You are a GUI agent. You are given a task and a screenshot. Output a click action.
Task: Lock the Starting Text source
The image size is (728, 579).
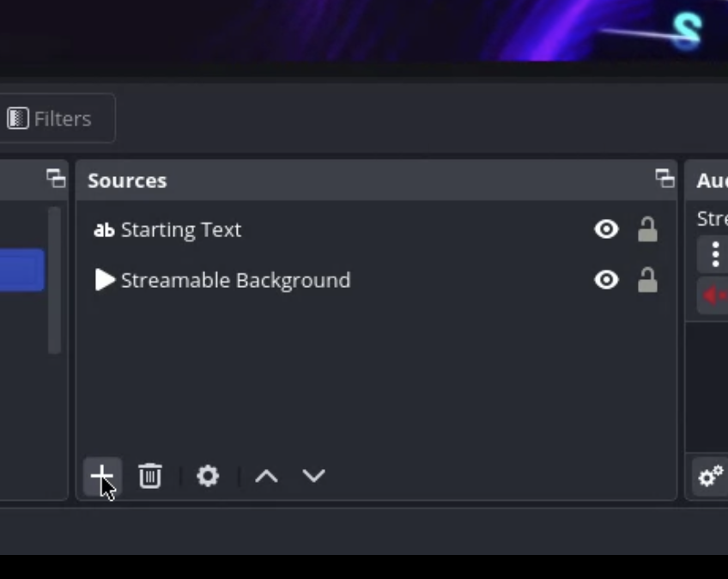click(x=648, y=229)
